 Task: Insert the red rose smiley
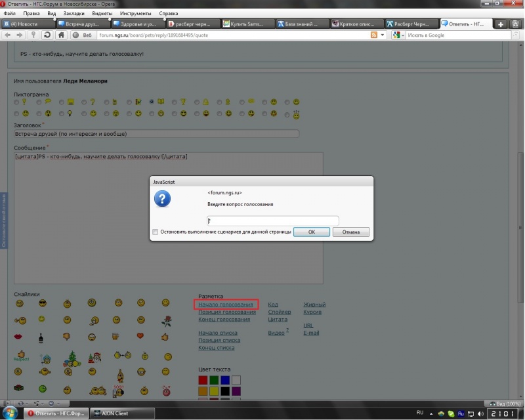[167, 320]
